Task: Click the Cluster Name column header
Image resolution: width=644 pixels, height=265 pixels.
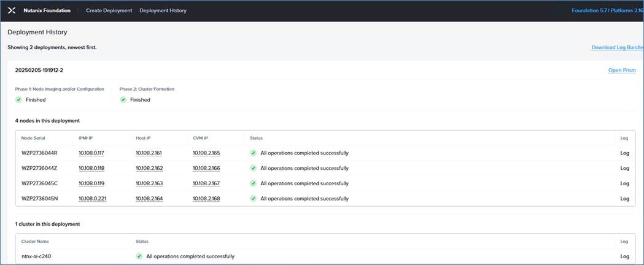Action: click(36, 242)
